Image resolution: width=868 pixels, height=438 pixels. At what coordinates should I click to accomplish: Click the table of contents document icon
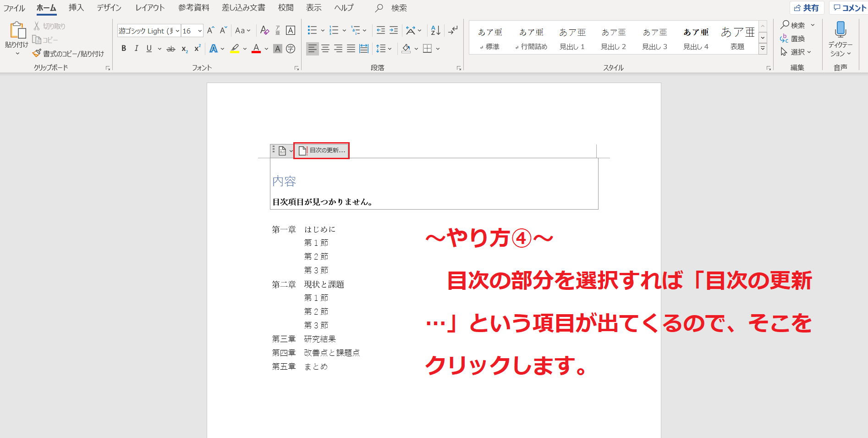tap(282, 150)
